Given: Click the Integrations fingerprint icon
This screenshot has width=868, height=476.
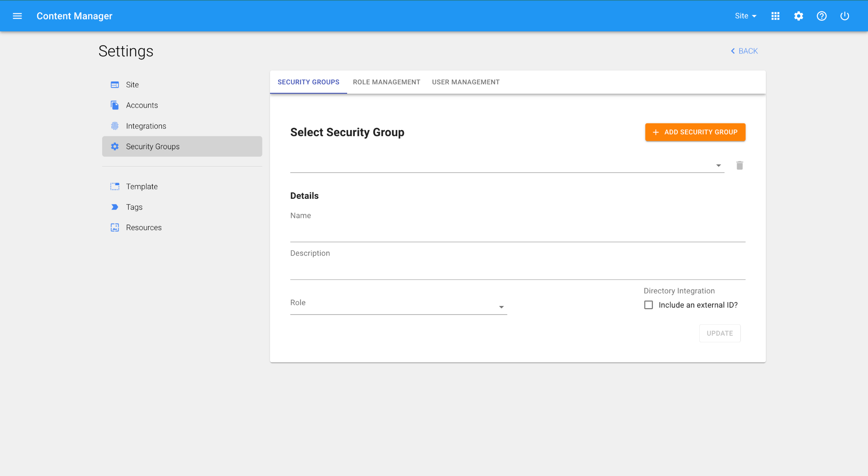Looking at the screenshot, I should click(115, 126).
